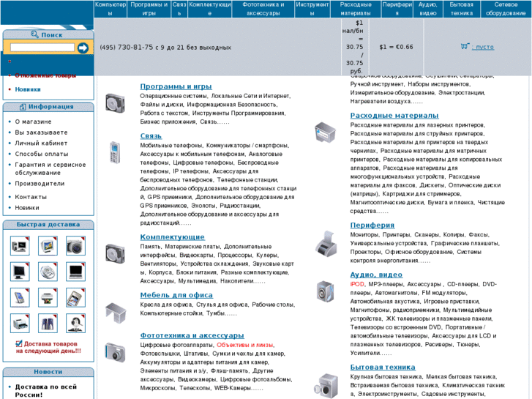The height and width of the screenshot is (399, 532).
Task: Open Видеокарты subcategory link
Action: coord(195,255)
